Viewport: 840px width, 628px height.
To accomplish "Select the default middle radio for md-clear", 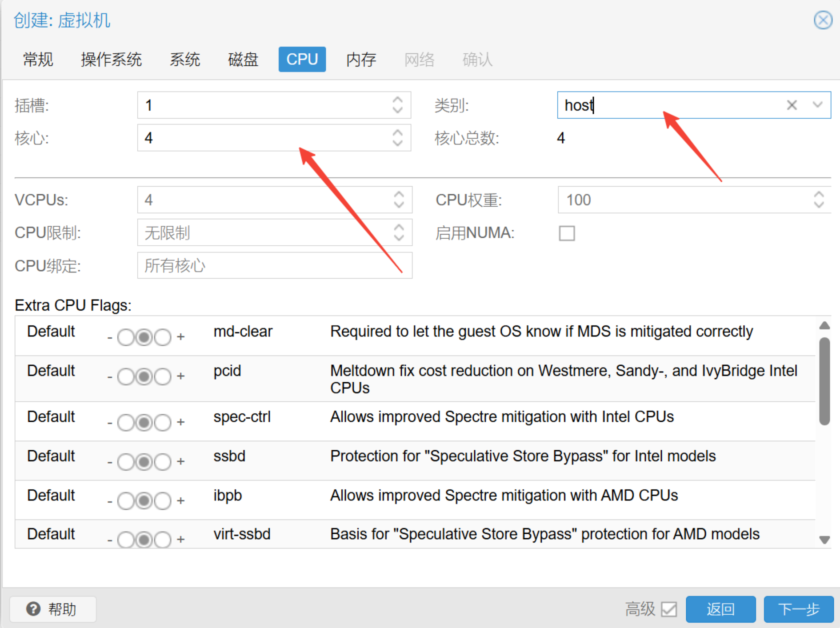I will [144, 337].
